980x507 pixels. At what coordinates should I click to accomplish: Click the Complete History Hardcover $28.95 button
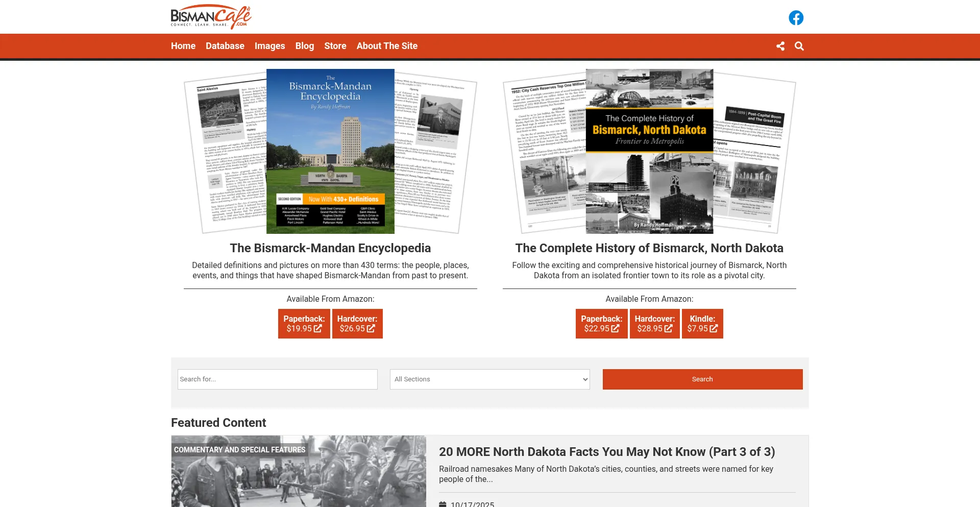(x=654, y=324)
